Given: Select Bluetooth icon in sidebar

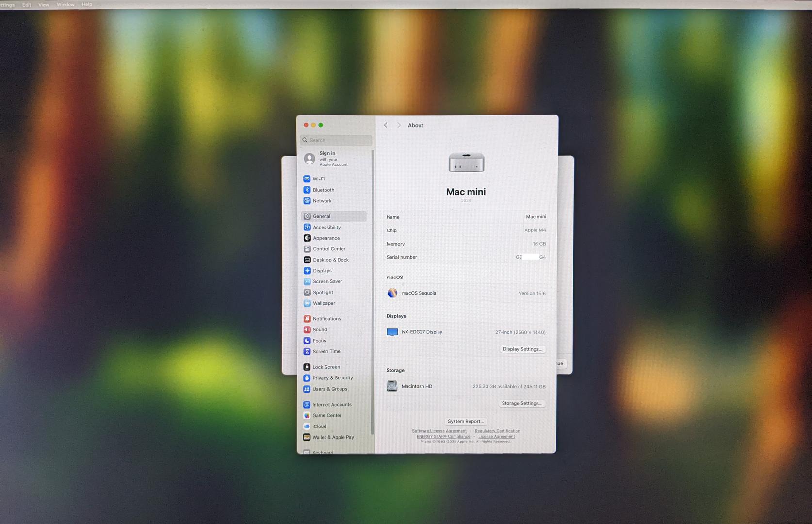Looking at the screenshot, I should coord(307,190).
